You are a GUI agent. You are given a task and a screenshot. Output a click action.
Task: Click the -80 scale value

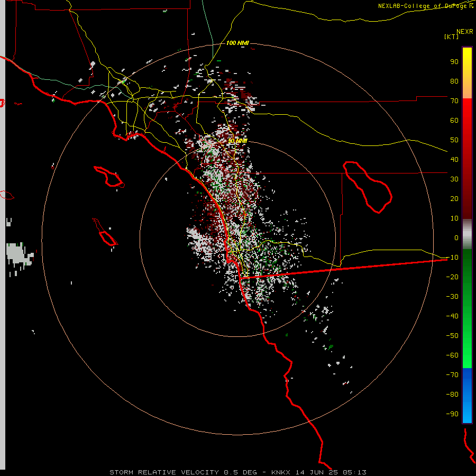click(452, 395)
